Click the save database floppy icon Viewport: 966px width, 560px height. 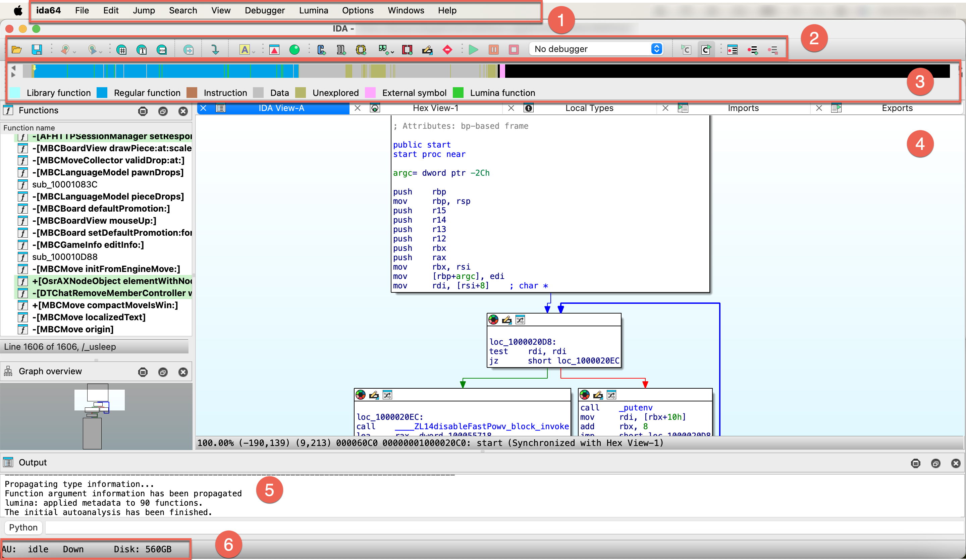coord(37,49)
